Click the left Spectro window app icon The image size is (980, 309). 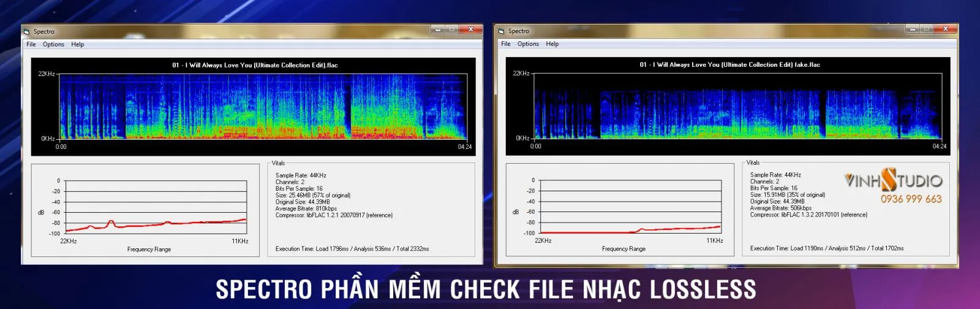click(x=27, y=31)
